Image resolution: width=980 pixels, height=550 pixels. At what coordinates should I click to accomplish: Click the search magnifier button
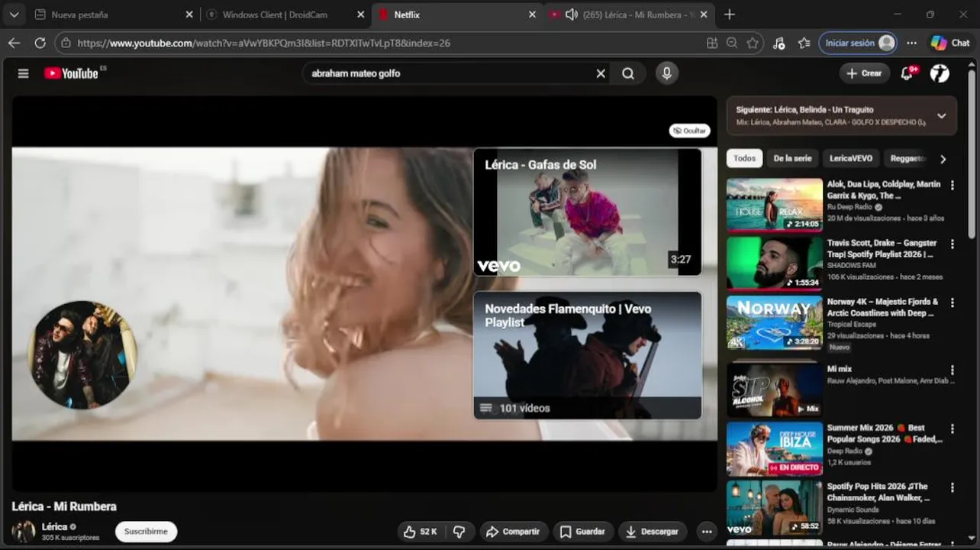(628, 73)
